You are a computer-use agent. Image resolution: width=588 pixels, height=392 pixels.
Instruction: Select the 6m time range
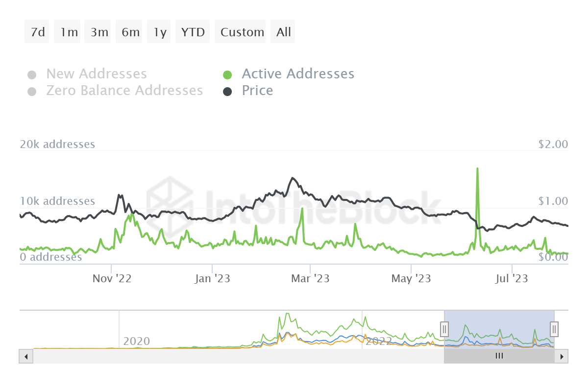point(129,32)
